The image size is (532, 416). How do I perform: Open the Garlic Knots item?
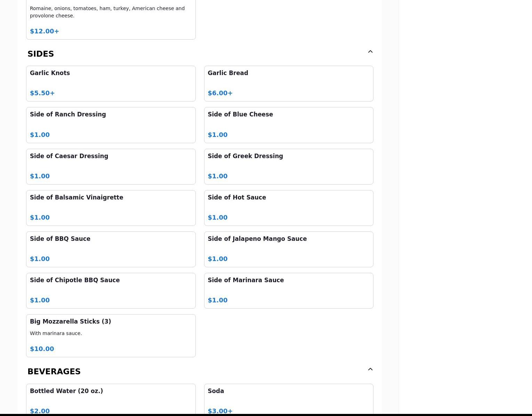point(111,84)
